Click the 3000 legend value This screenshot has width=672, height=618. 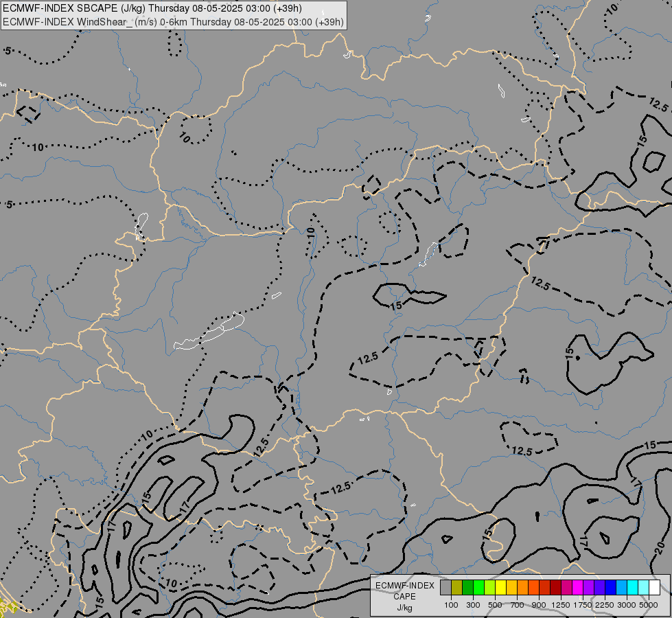(627, 605)
